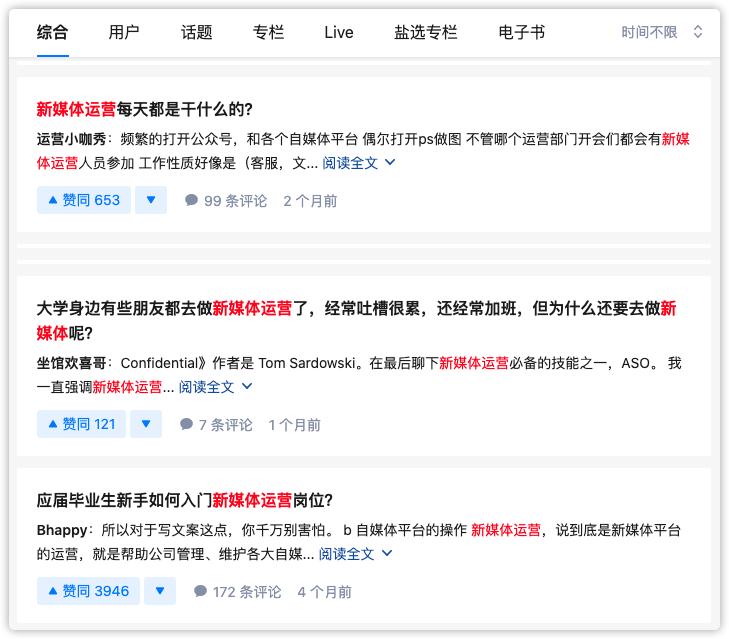
Task: Switch to the 综合 tab
Action: click(53, 33)
